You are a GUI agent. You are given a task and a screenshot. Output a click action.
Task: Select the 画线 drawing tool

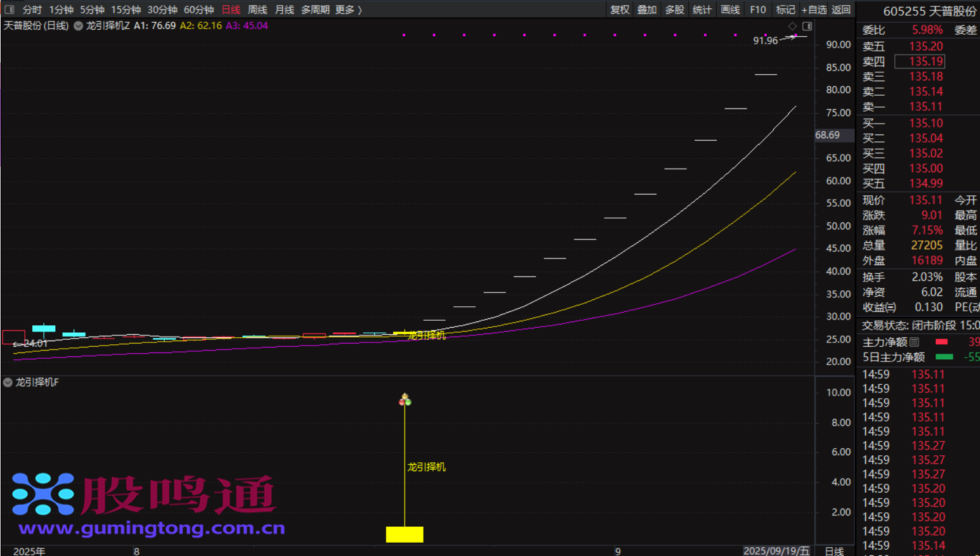(730, 10)
